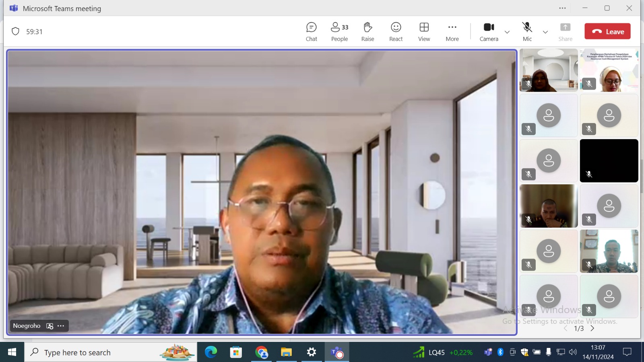Click the Share content button

[566, 32]
